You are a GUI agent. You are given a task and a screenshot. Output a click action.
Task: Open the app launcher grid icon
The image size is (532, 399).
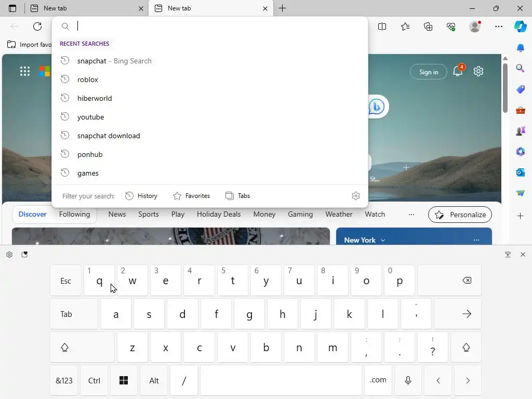click(x=25, y=71)
